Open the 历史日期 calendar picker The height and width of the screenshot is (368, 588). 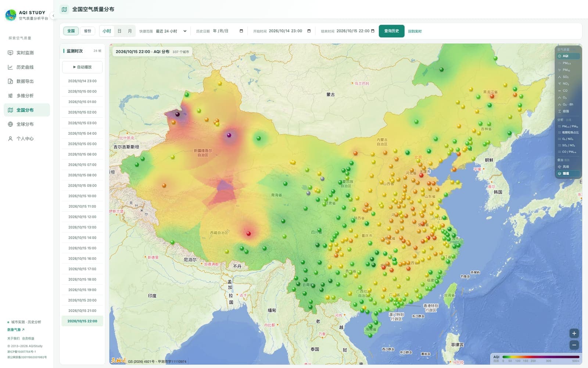[241, 31]
